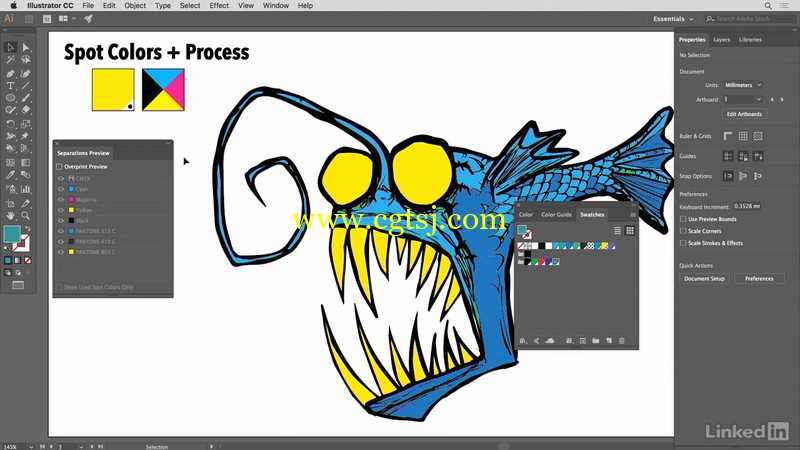Open the Swatch Libraries menu icon
Screen dimensions: 800x450
(523, 341)
